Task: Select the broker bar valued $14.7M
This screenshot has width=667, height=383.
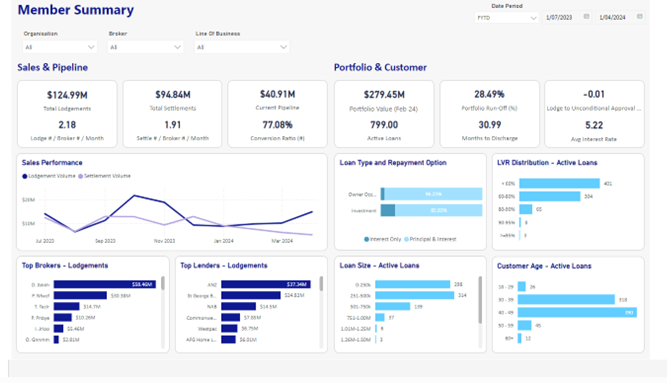Action: point(66,306)
